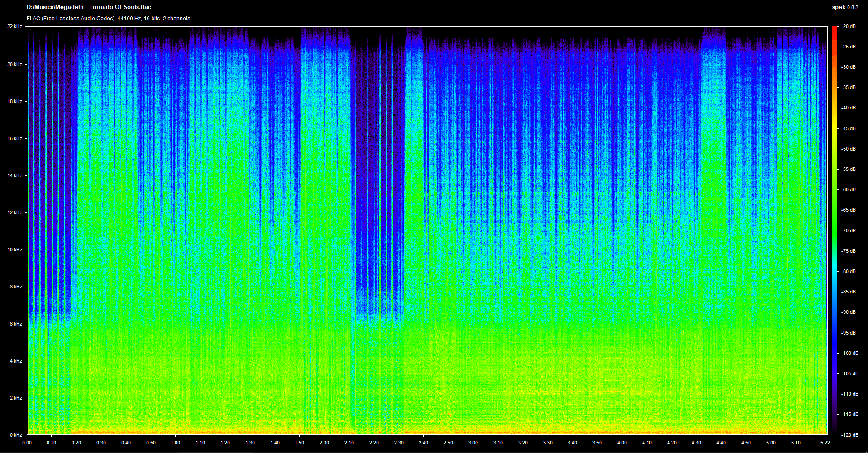Click the 0 kHz frequency axis label
This screenshot has height=453, width=868.
click(16, 435)
